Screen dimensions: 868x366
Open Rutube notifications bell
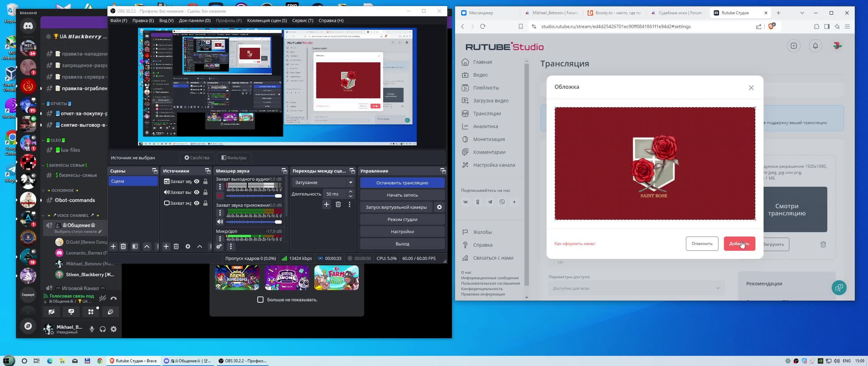click(815, 46)
